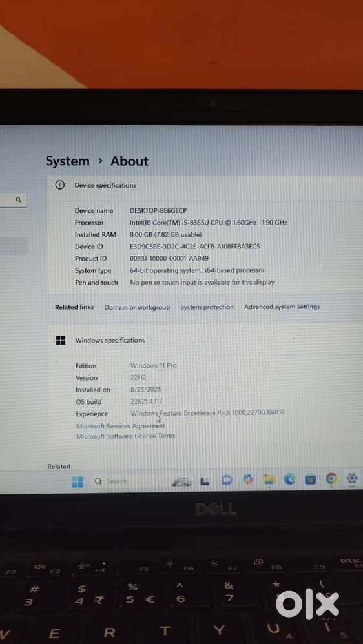Click the Device specifications info icon
The width and height of the screenshot is (363, 644).
coord(60,185)
